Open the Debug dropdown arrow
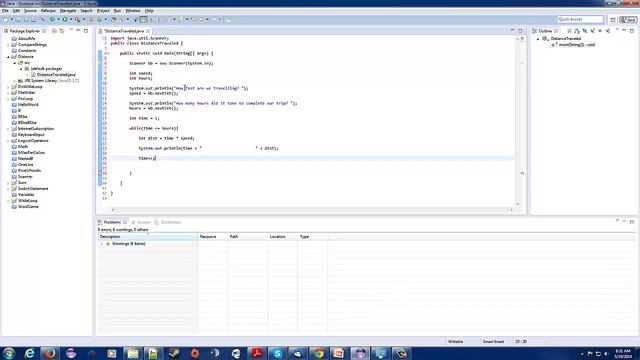Viewport: 640px width, 360px height. (x=58, y=19)
